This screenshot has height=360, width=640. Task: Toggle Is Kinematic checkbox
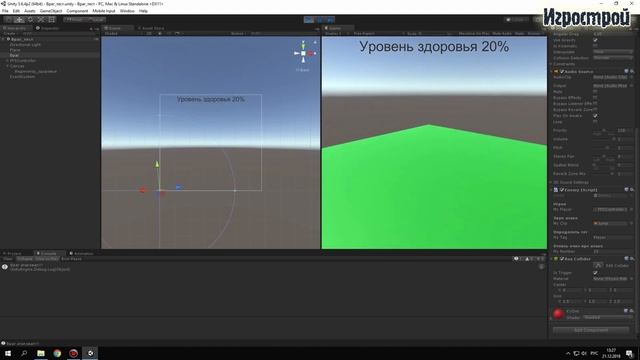pyautogui.click(x=595, y=46)
